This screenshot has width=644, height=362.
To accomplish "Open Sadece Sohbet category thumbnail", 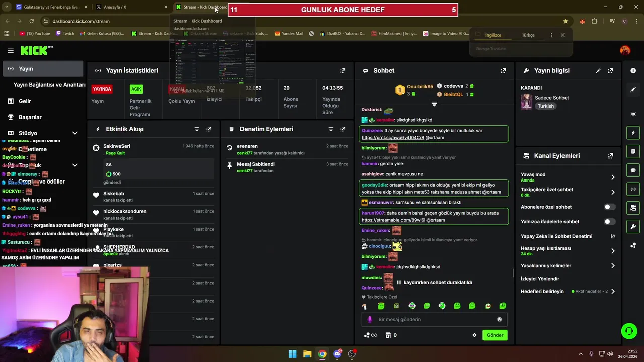I will click(x=526, y=102).
